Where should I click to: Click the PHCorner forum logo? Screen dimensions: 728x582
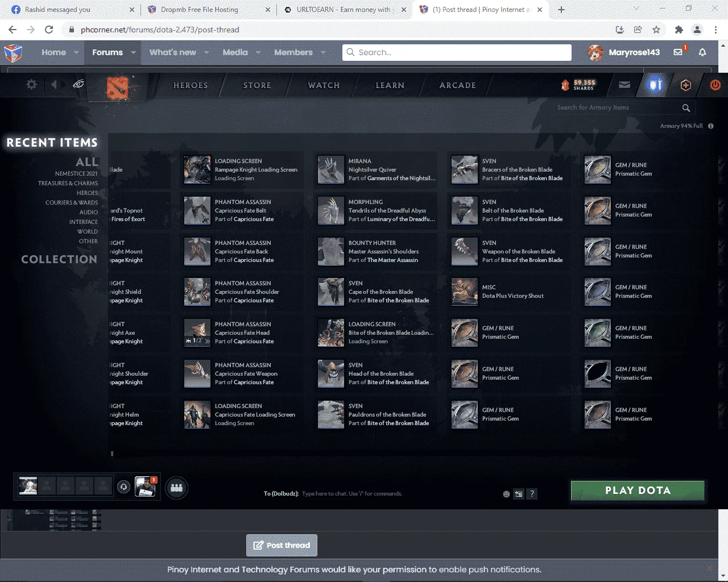13,53
